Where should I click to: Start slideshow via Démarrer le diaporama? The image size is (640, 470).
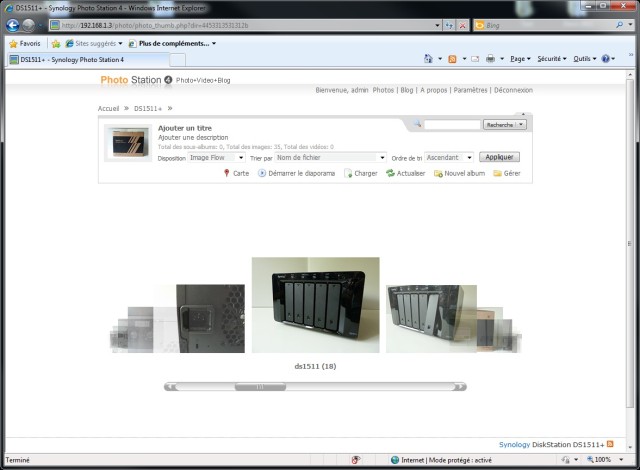point(297,173)
